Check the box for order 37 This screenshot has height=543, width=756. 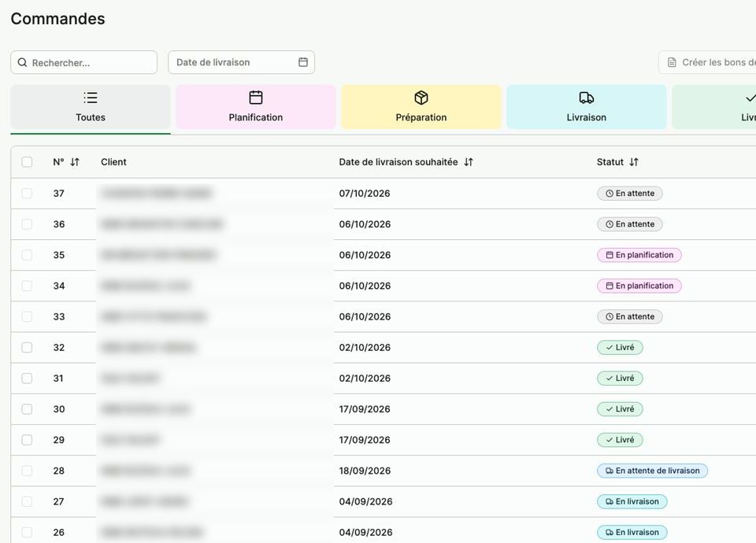click(27, 194)
